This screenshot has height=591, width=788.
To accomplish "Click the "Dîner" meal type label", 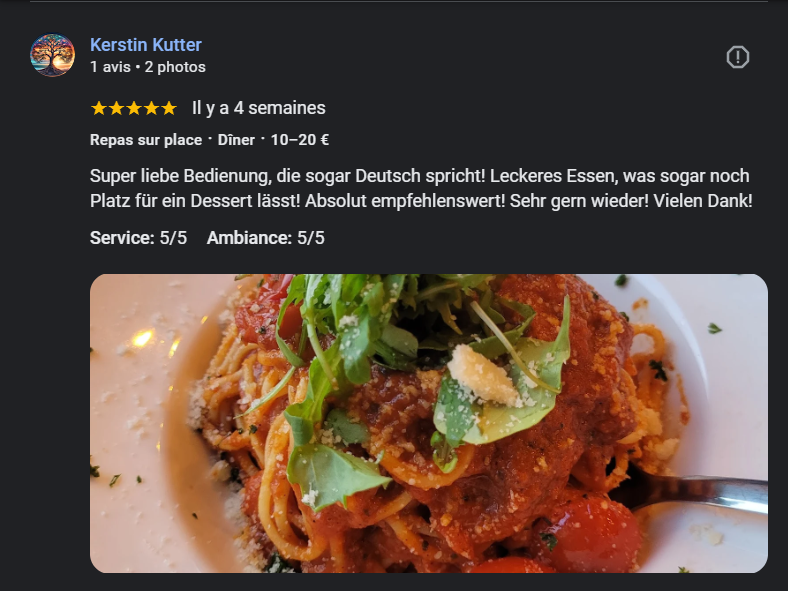I will pos(236,140).
